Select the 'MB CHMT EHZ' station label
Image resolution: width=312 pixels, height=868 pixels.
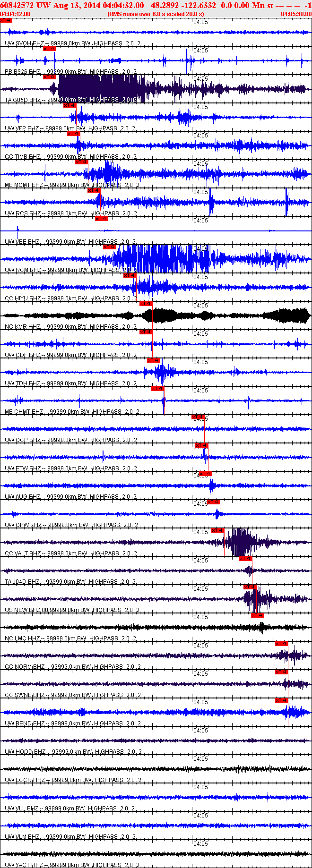coord(24,412)
